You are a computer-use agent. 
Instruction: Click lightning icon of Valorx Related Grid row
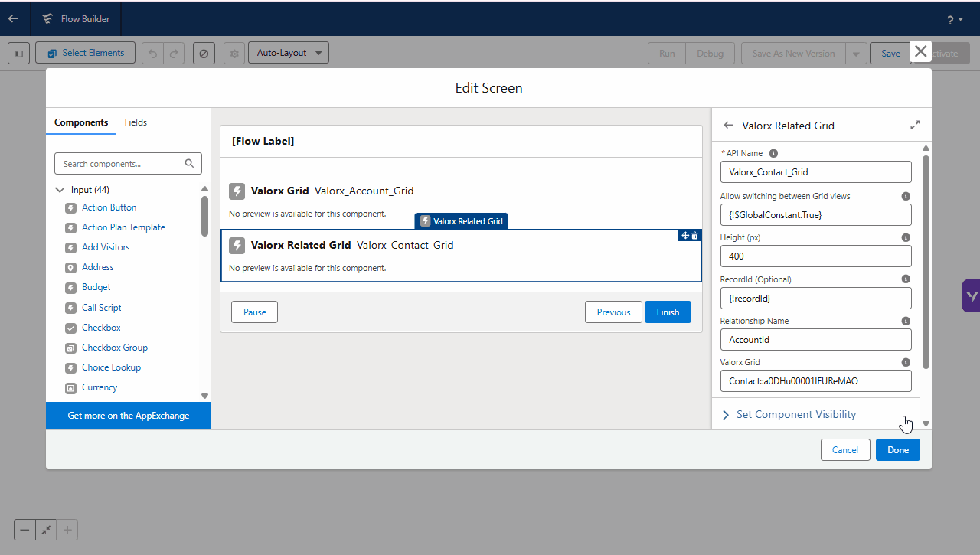(237, 246)
